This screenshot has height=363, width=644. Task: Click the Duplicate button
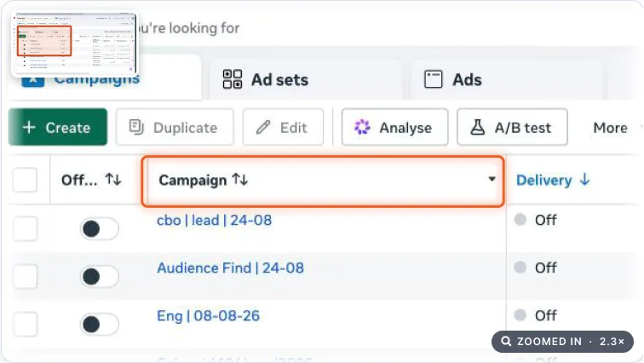point(175,127)
